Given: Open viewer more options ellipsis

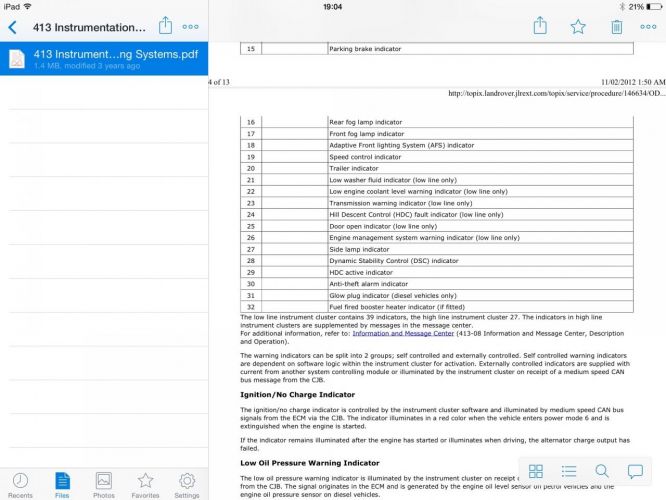Looking at the screenshot, I should point(648,27).
